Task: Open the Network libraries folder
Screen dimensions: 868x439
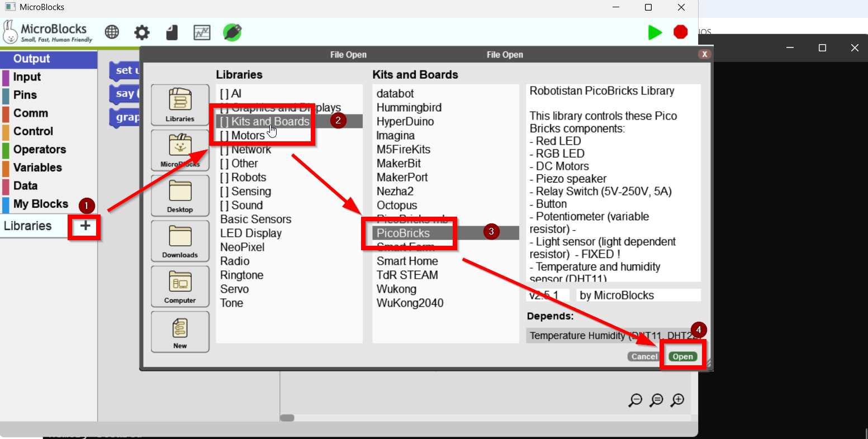Action: (x=290, y=150)
